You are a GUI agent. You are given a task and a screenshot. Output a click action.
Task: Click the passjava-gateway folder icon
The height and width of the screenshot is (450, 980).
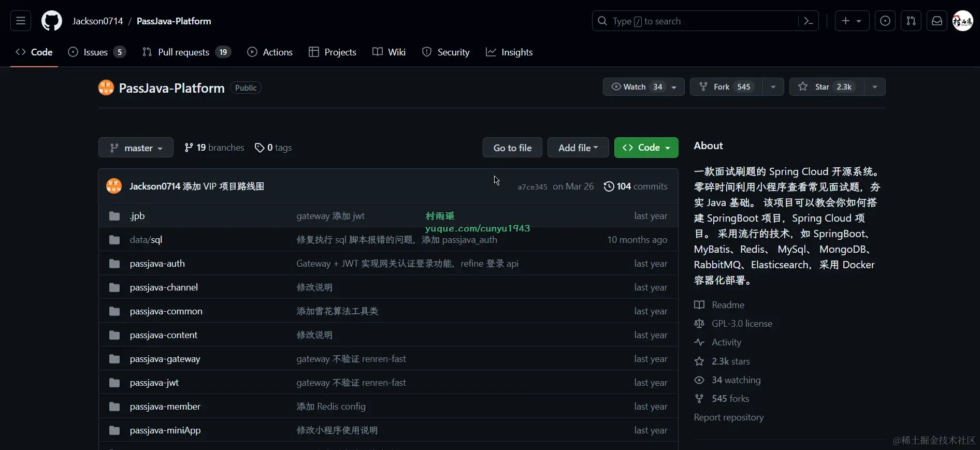coord(114,359)
